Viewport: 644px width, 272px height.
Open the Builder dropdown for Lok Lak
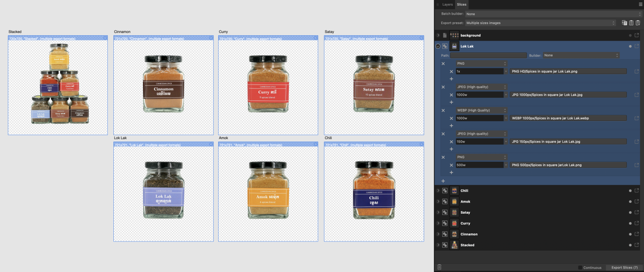click(581, 55)
